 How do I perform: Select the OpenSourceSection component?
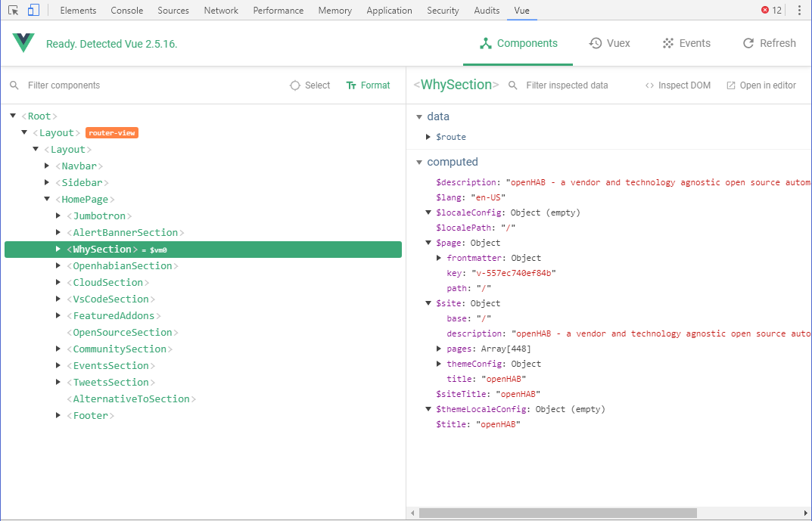click(123, 333)
